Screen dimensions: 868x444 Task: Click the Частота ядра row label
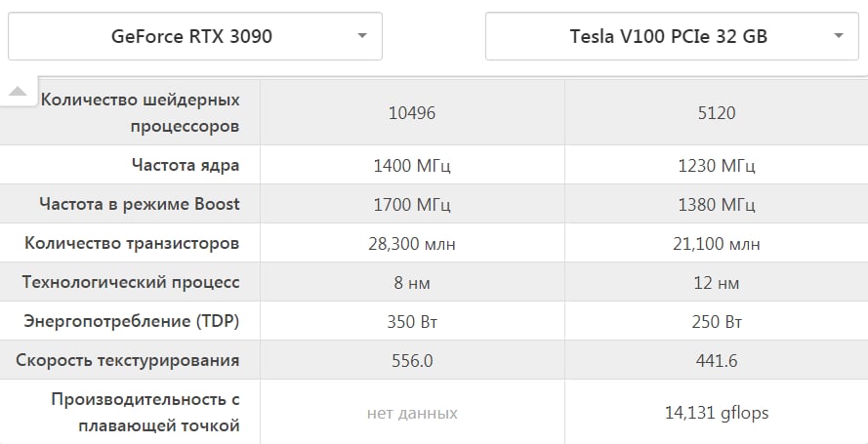click(186, 165)
